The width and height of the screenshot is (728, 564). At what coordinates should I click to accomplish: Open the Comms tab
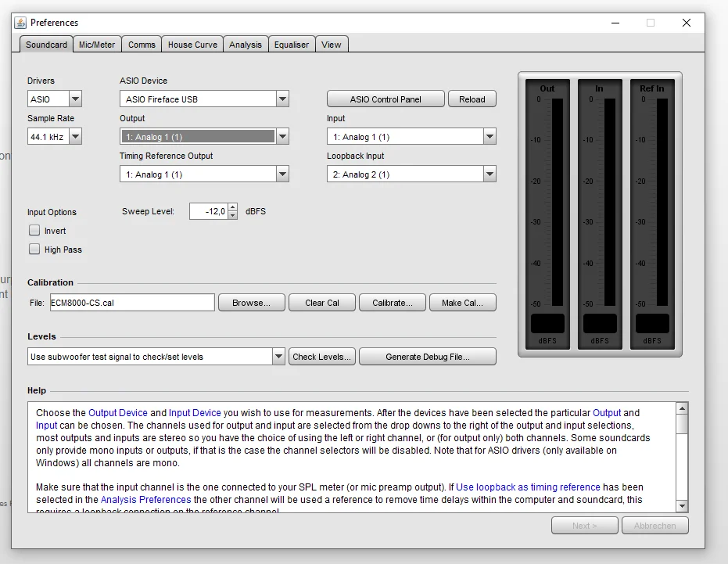point(142,45)
